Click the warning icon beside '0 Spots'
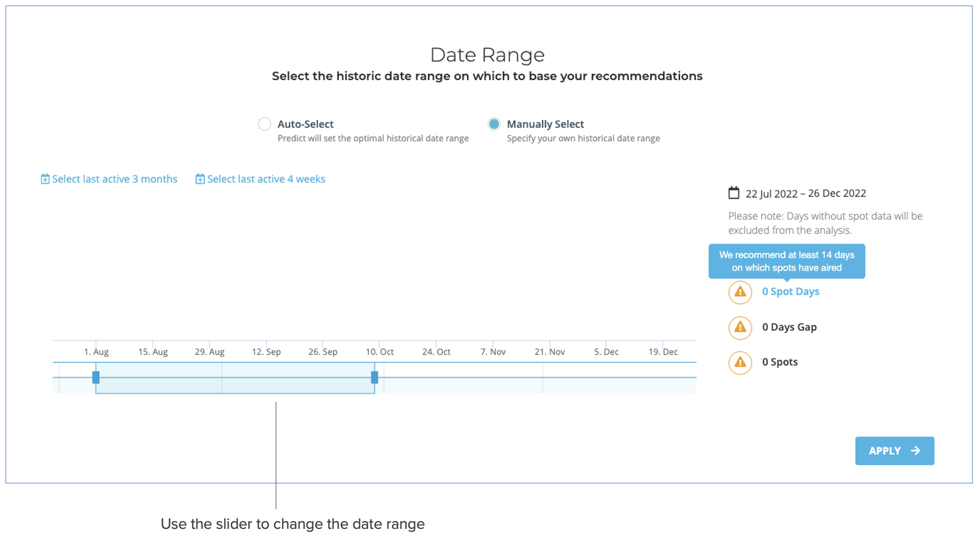The height and width of the screenshot is (551, 980). [740, 363]
